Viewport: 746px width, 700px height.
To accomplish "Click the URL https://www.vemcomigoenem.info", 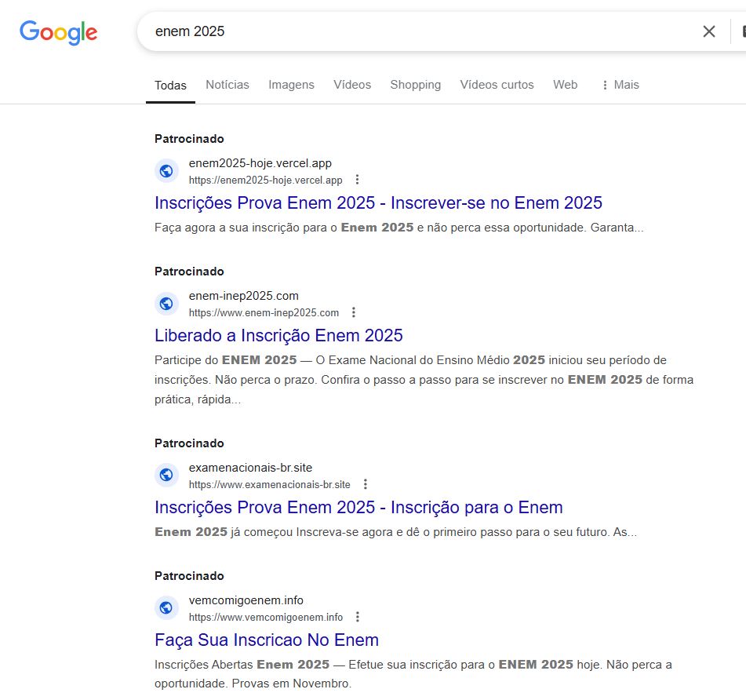I will 266,618.
